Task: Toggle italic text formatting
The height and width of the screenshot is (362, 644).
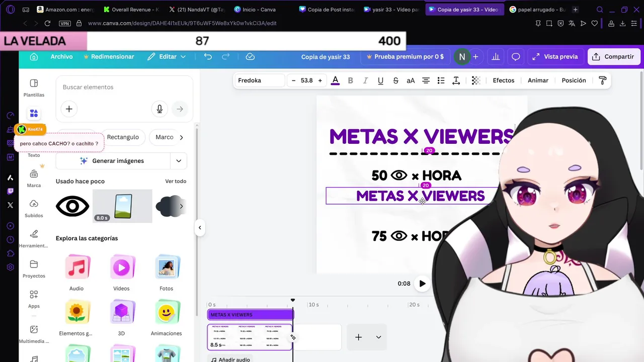Action: [366, 80]
